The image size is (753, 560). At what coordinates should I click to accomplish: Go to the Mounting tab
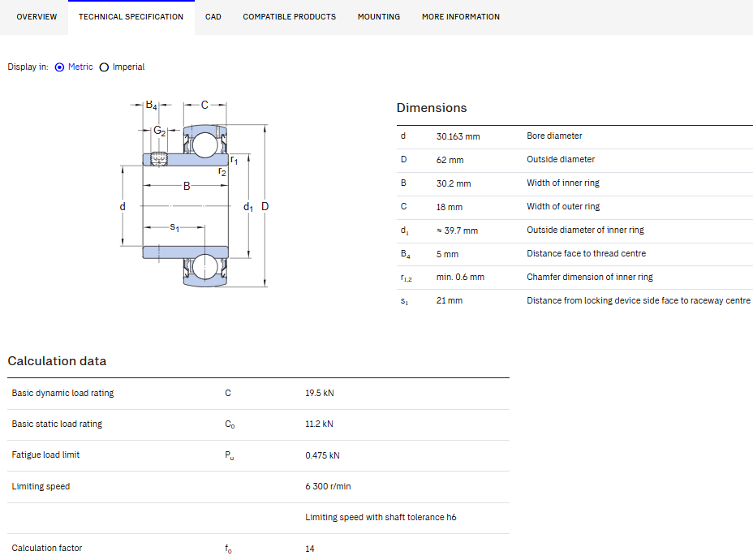pyautogui.click(x=379, y=17)
